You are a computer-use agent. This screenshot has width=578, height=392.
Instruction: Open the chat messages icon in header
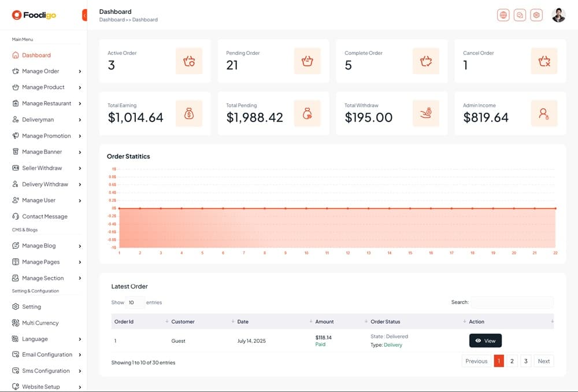[520, 16]
